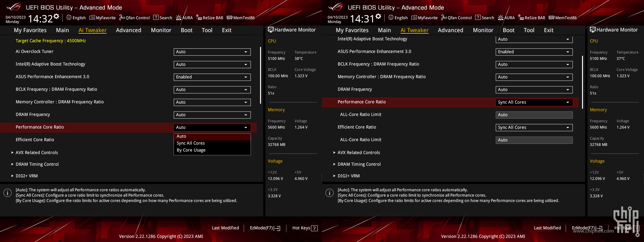This screenshot has width=644, height=242.
Task: Open BCLK Frequency DRAM Ratio dropdown in left BIOS
Action: tap(212, 89)
